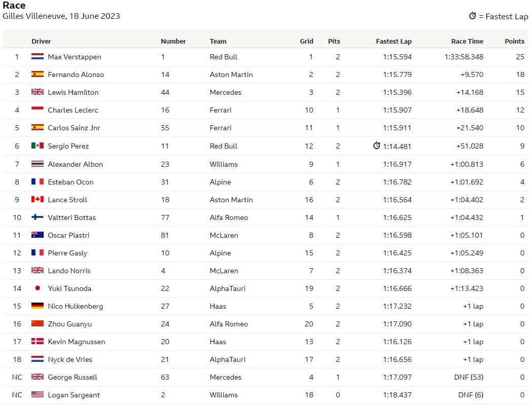The image size is (532, 406).
Task: Click the stopwatch icon beside 1:14.481
Action: pos(376,145)
